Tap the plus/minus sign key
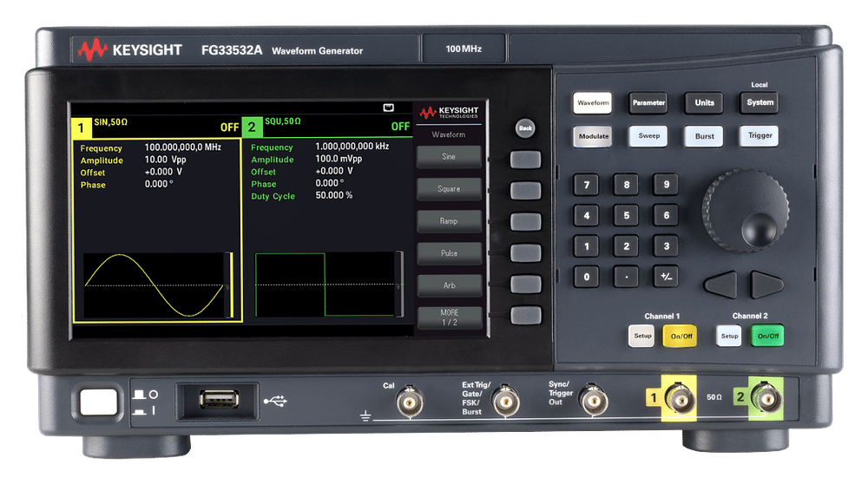The width and height of the screenshot is (868, 484). [x=666, y=277]
